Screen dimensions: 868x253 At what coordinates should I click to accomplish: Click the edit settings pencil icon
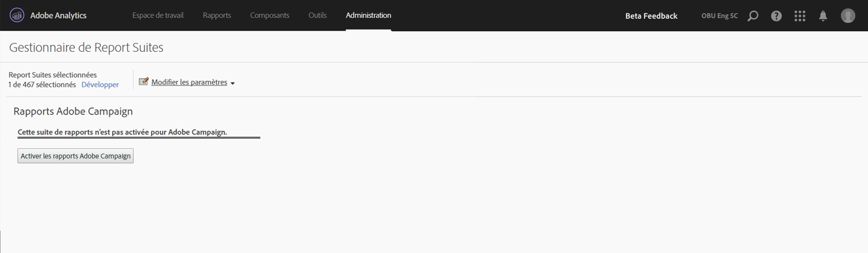tap(143, 82)
